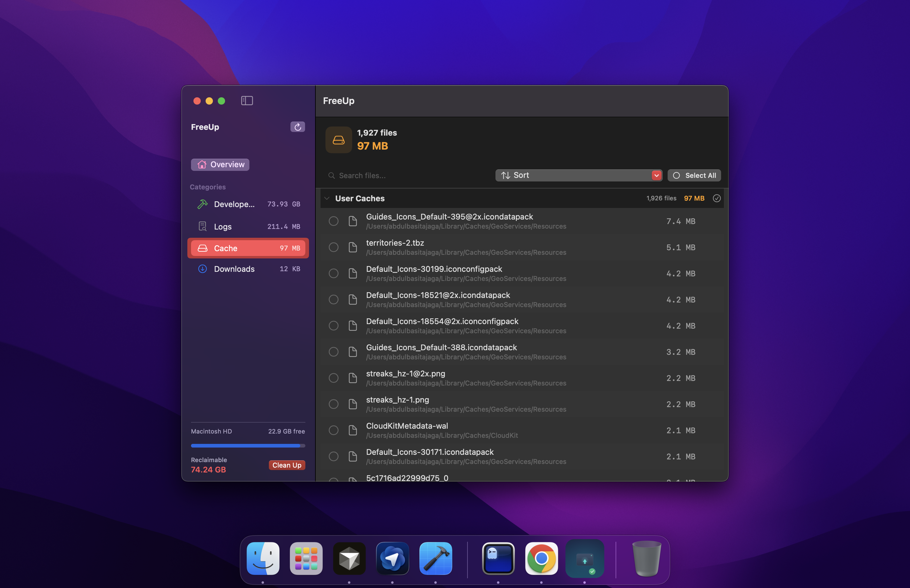Click the refresh scan icon beside FreeUp
Image resolution: width=910 pixels, height=588 pixels.
coord(297,127)
